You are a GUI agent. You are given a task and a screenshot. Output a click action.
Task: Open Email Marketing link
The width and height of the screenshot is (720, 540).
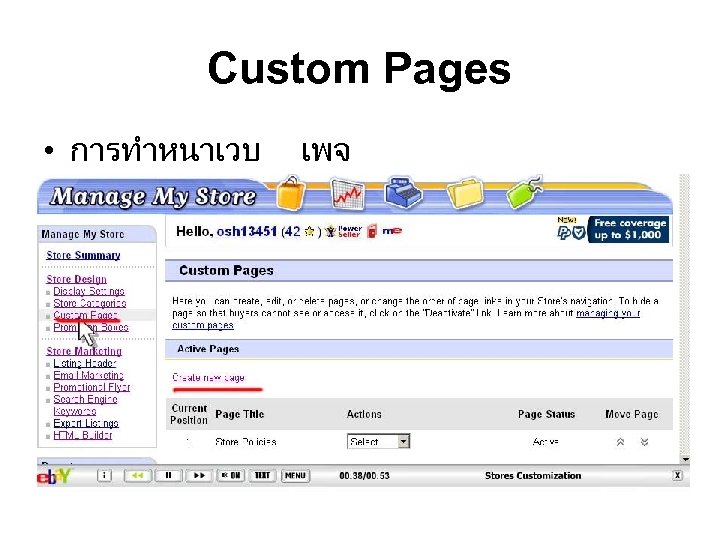[x=89, y=375]
